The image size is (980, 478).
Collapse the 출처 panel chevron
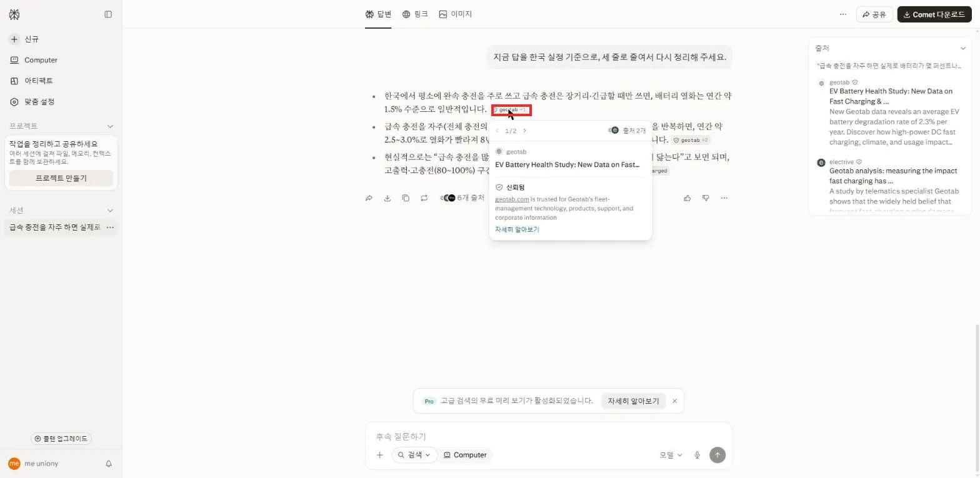(x=962, y=48)
